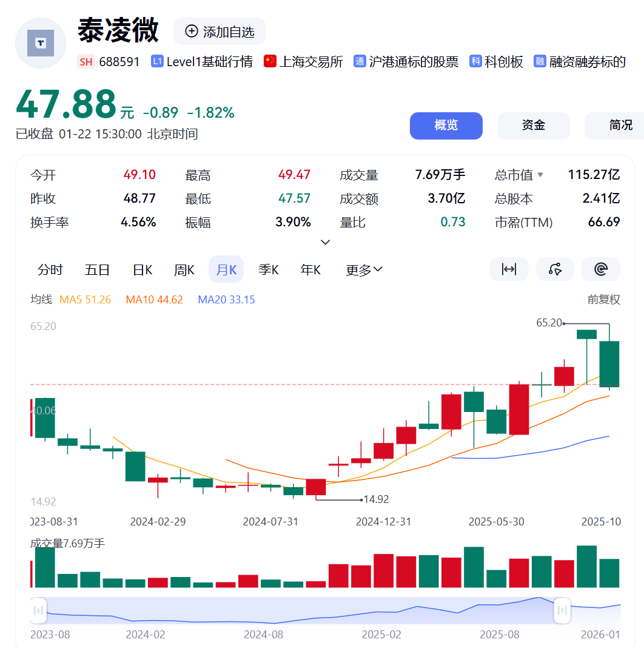Click the L1 Level1 quote badge
Image resolution: width=644 pixels, height=648 pixels.
coord(157,61)
